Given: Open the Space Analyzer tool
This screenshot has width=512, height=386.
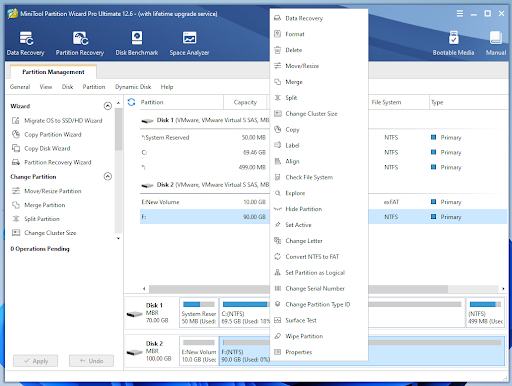Looking at the screenshot, I should point(189,43).
